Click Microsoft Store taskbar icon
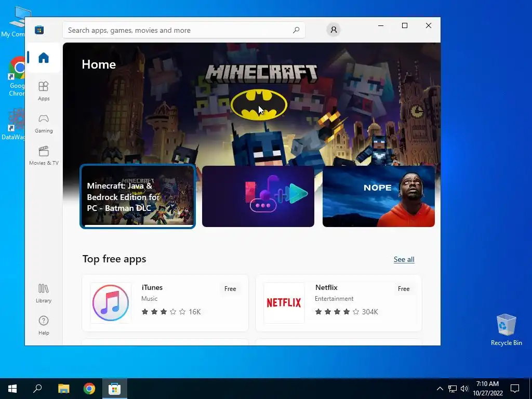532x399 pixels. point(114,389)
